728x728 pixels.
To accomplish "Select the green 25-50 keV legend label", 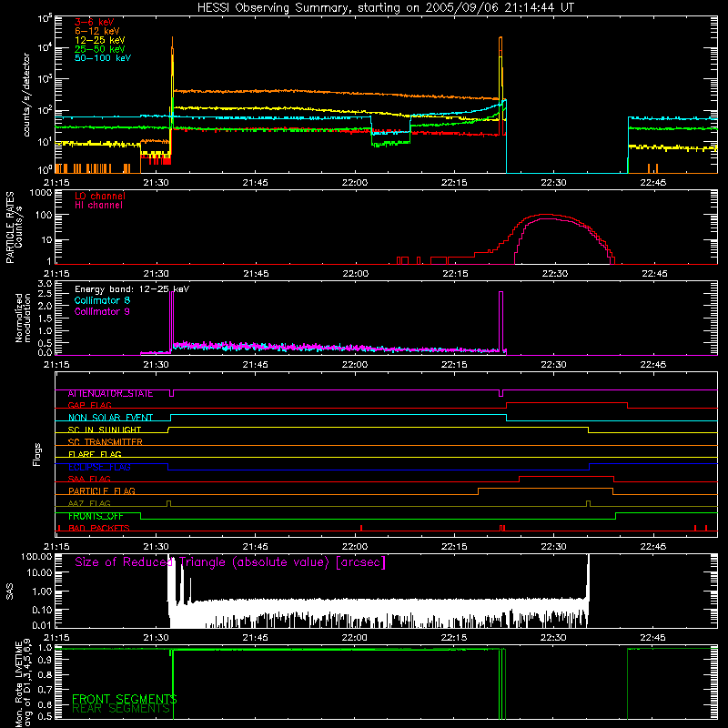I will pyautogui.click(x=100, y=49).
